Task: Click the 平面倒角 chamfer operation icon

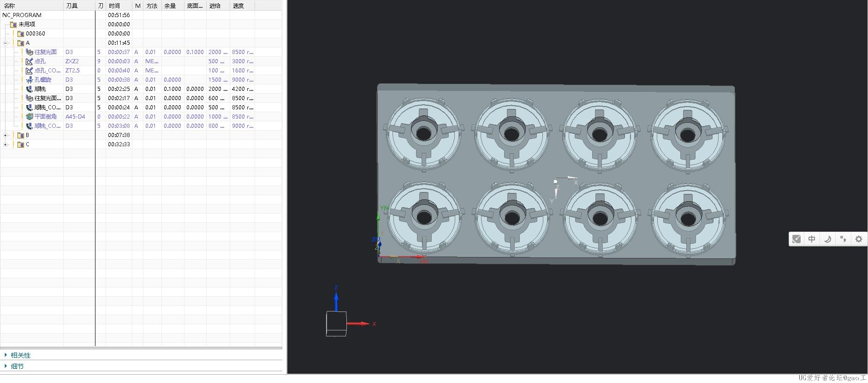Action: [x=30, y=117]
